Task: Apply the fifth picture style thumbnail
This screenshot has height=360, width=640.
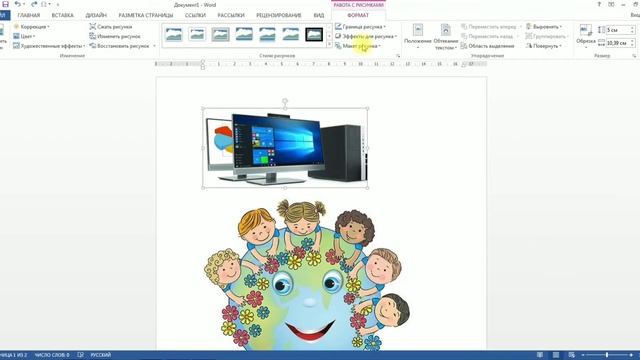Action: pos(267,34)
